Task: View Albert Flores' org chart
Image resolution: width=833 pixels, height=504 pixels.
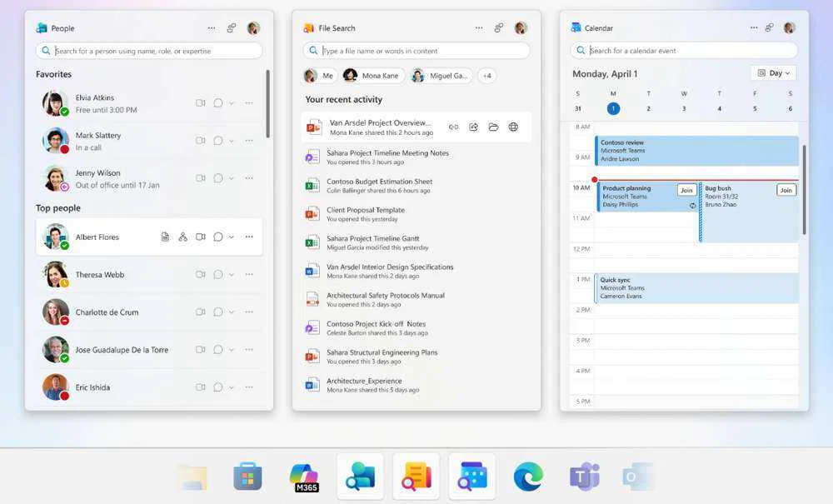Action: click(x=182, y=237)
